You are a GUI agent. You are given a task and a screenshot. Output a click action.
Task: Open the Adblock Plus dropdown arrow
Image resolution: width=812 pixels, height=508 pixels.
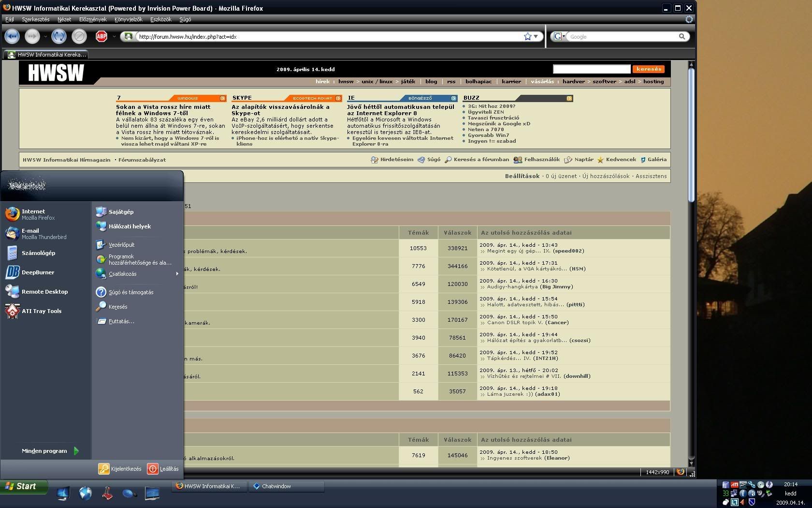click(x=114, y=36)
